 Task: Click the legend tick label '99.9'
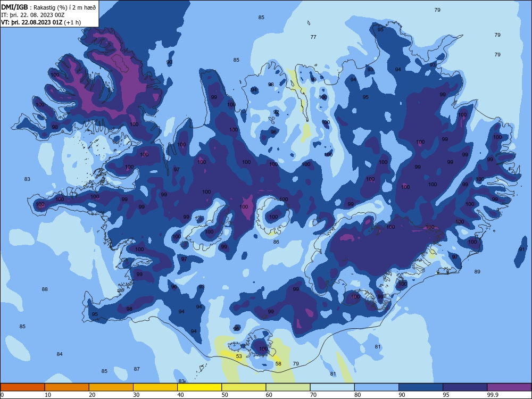click(493, 395)
